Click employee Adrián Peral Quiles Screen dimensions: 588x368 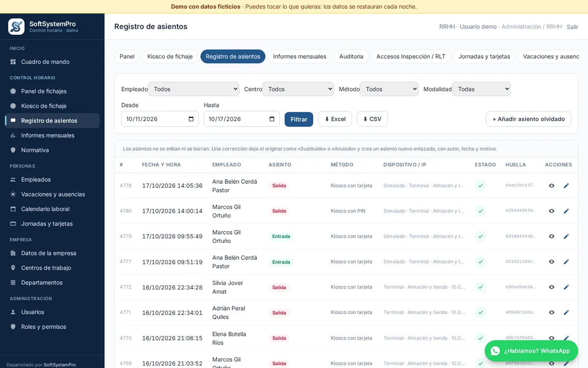click(228, 313)
